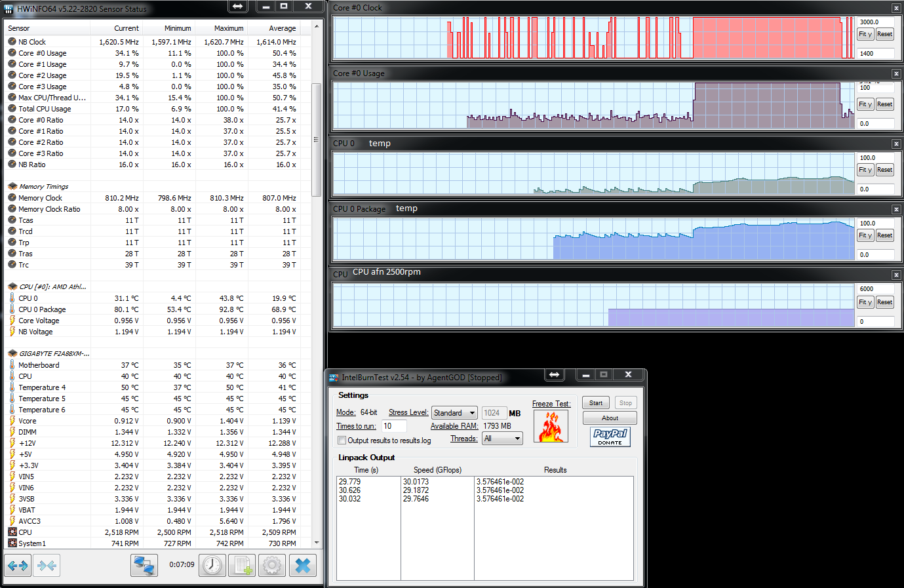Click the CPU [#0]: AMD Athl... group icon
Screen dimensions: 904x588
click(12, 287)
